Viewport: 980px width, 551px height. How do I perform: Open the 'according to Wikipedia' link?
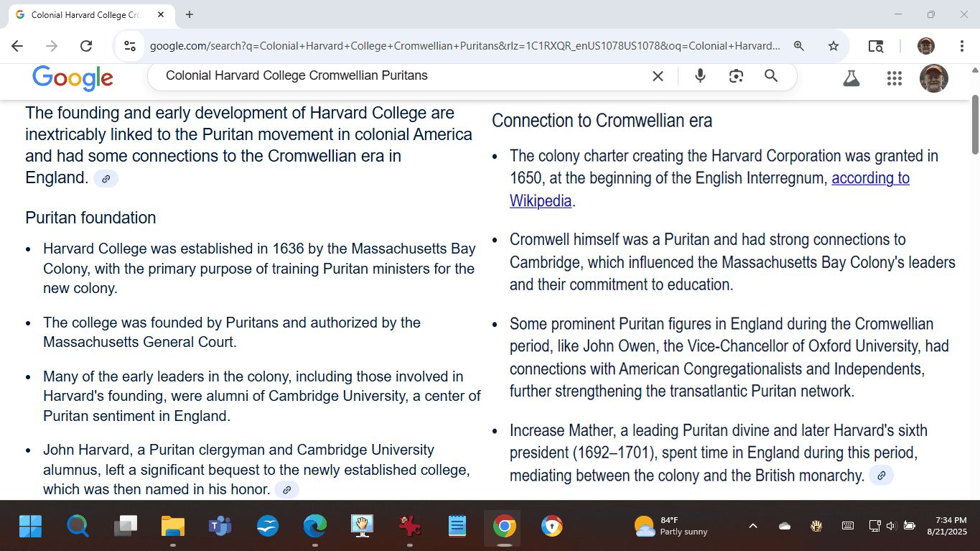(x=869, y=178)
